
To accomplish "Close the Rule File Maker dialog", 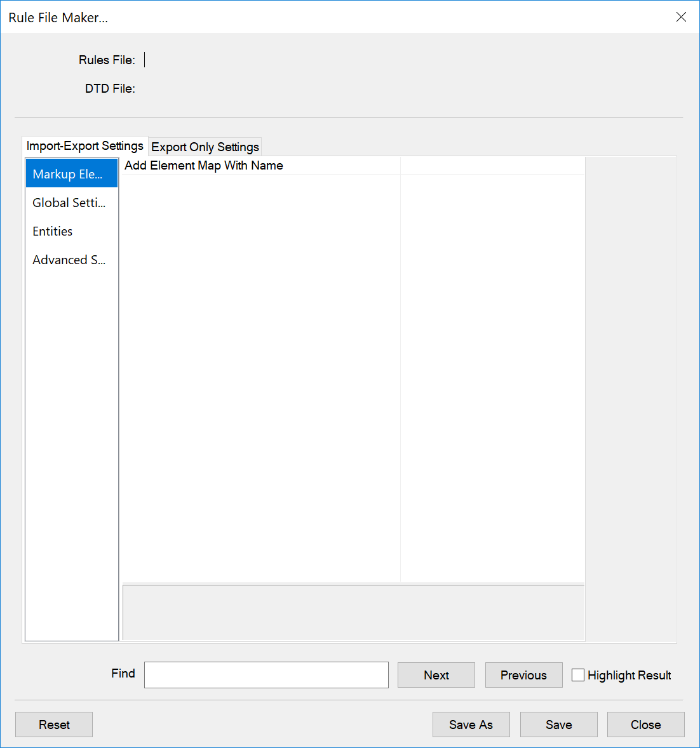I will click(681, 17).
